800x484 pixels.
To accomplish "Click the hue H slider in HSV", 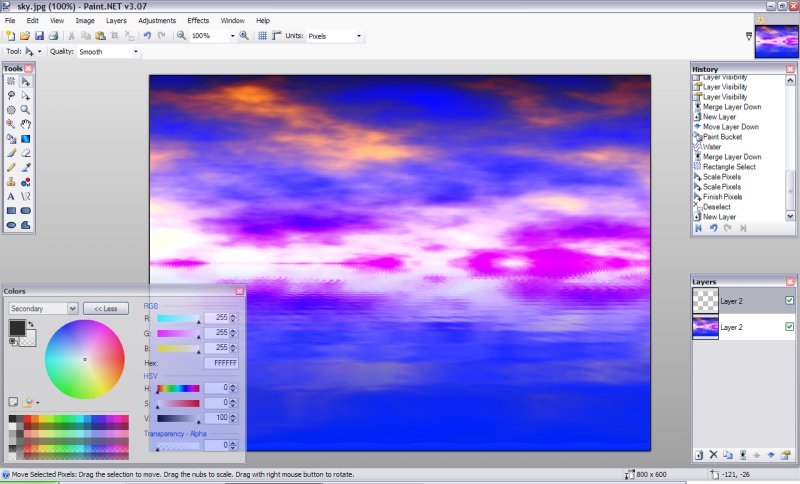I will (x=178, y=388).
